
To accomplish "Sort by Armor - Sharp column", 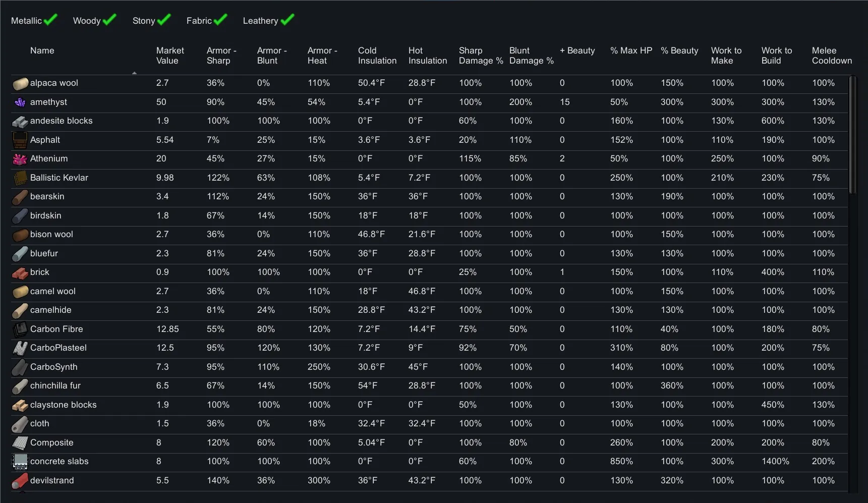I will [x=221, y=55].
